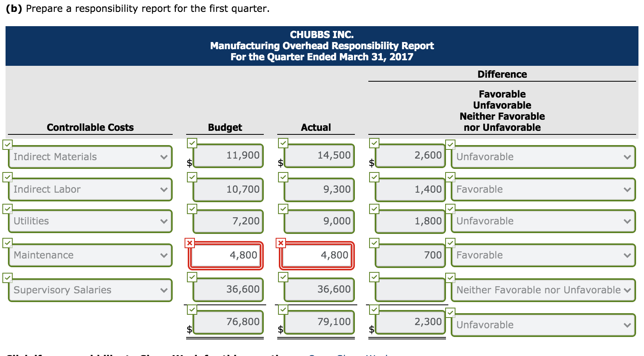Viewport: 644px width, 356px height.
Task: Open the Maintenance cost dropdown
Action: click(x=90, y=255)
